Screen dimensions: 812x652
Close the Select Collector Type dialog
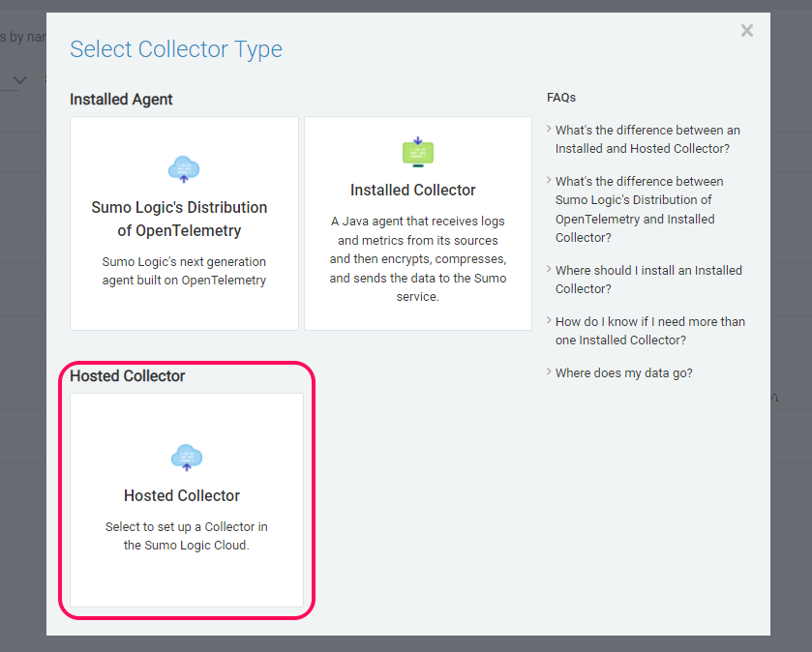pyautogui.click(x=747, y=31)
